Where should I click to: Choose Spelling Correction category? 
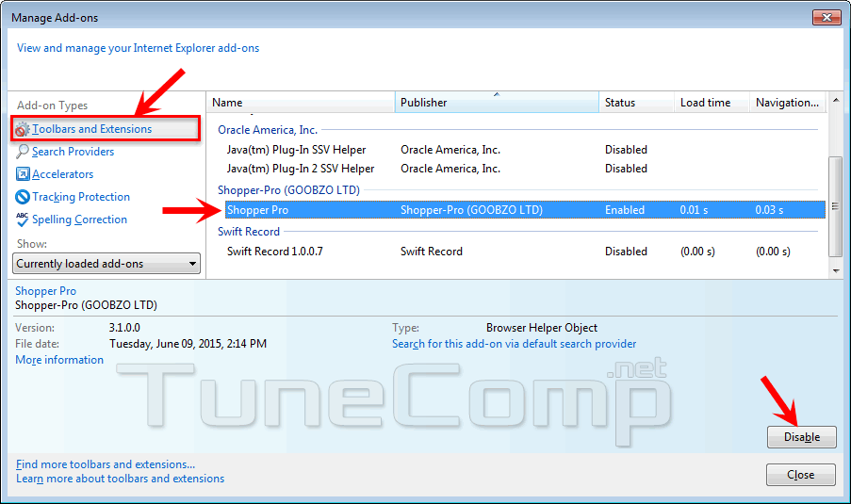pyautogui.click(x=79, y=219)
